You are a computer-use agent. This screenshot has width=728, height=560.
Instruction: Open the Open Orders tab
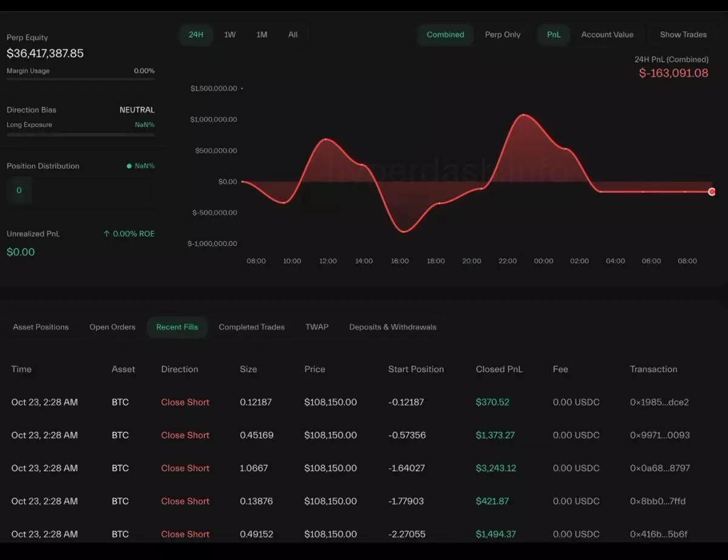(112, 327)
